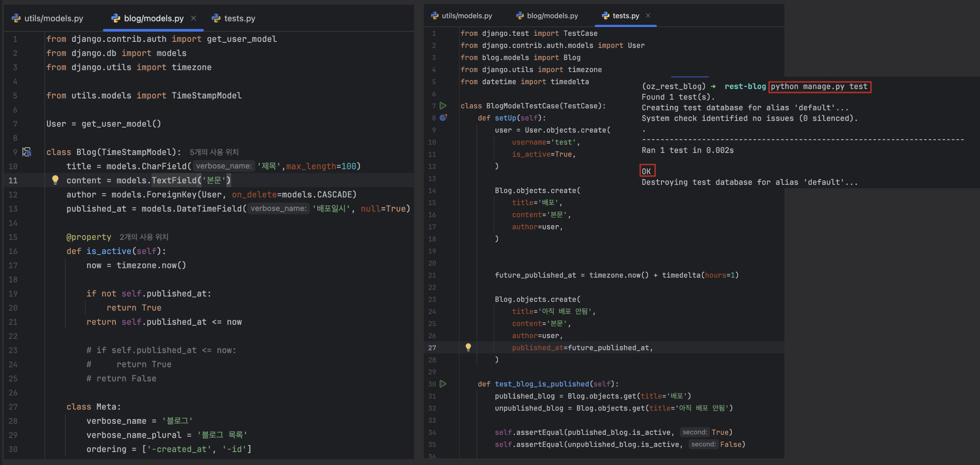
Task: Click run icon beside BlogModelTestCase class
Action: 443,105
